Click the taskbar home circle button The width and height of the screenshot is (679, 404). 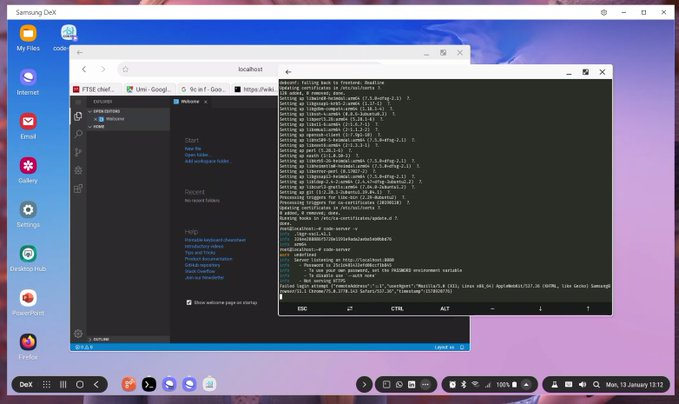(80, 385)
